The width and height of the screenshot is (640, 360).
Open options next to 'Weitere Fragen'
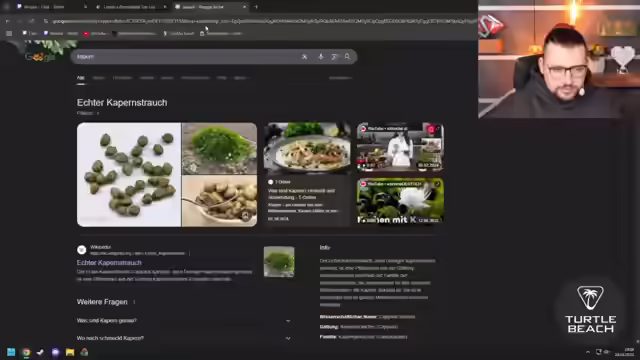pyautogui.click(x=134, y=302)
